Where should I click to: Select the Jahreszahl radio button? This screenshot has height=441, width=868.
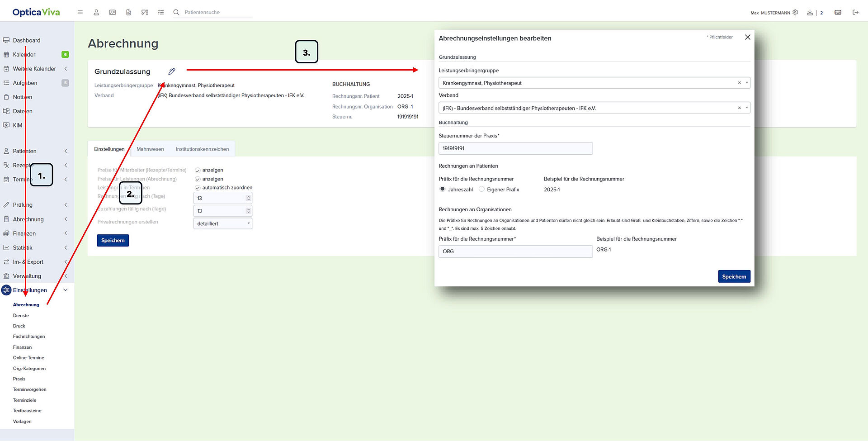click(442, 189)
